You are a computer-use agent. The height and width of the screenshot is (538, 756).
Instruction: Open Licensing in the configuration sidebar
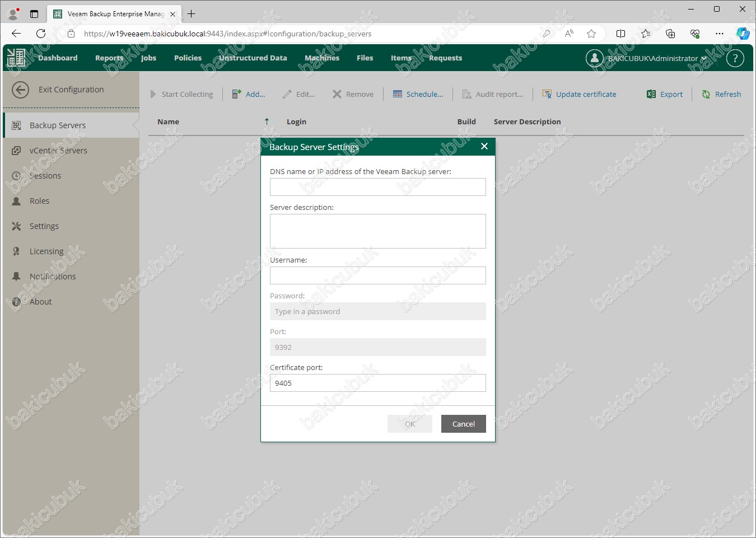(46, 251)
